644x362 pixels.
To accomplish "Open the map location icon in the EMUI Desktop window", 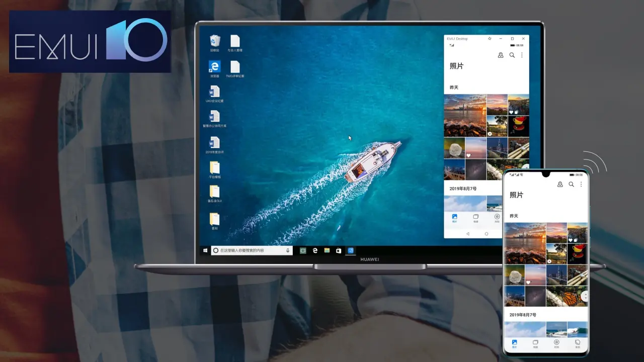I will pos(501,55).
